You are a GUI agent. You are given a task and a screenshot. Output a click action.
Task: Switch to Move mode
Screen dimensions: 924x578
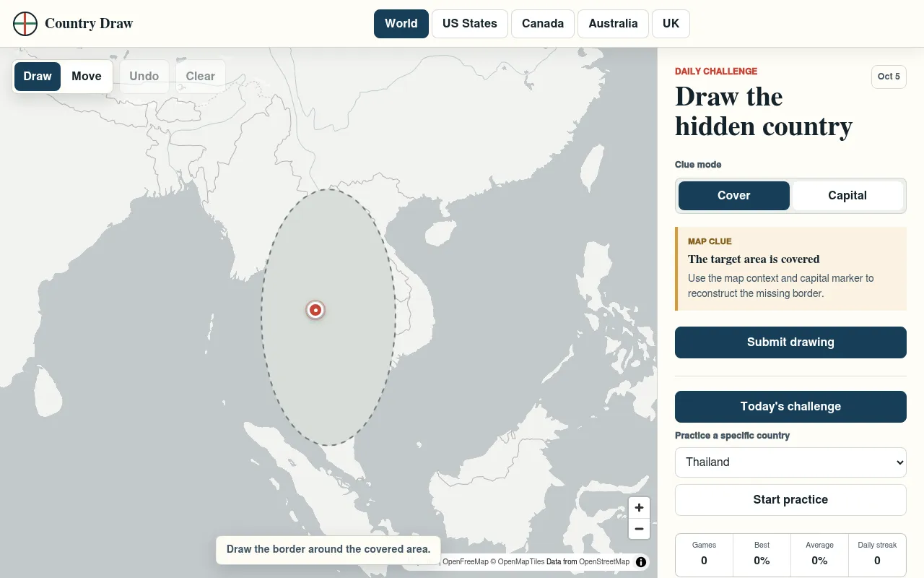[87, 77]
